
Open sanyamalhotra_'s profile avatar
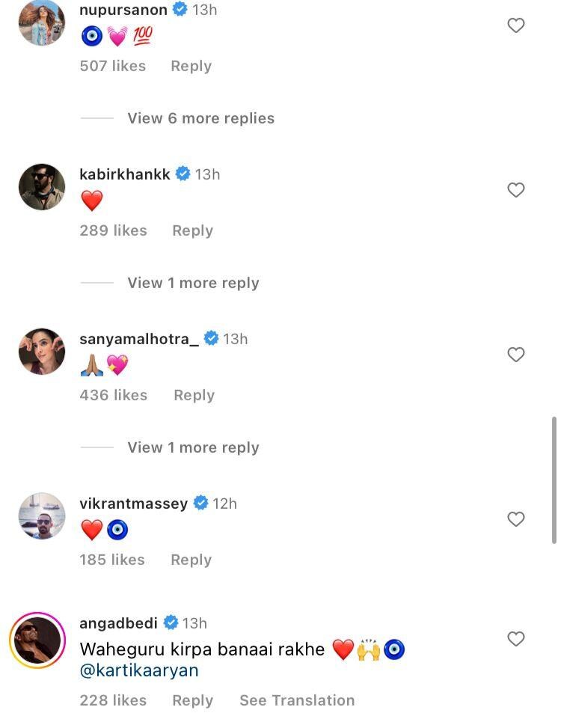point(42,352)
